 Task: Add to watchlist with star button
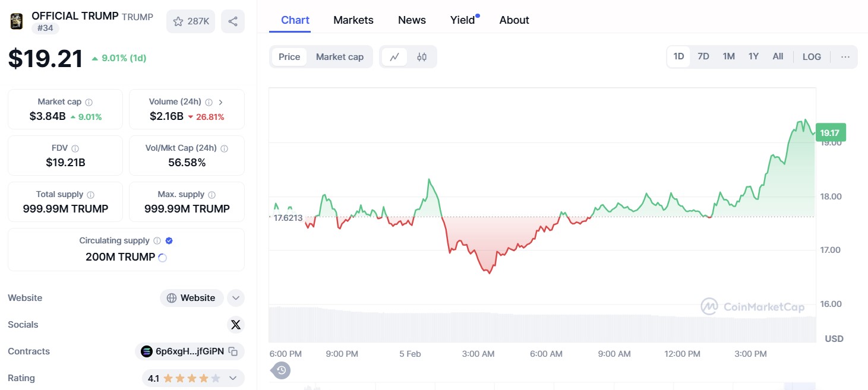point(190,21)
